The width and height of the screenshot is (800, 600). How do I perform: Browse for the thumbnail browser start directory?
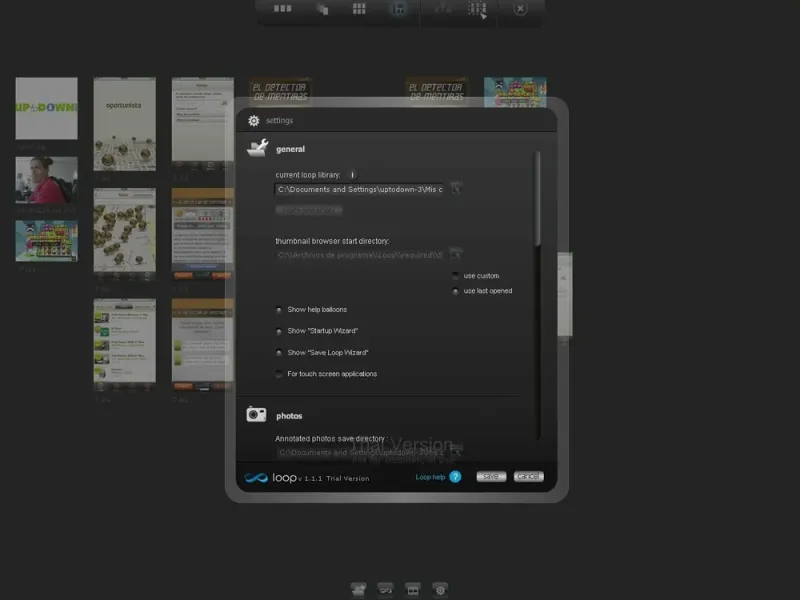pos(456,254)
